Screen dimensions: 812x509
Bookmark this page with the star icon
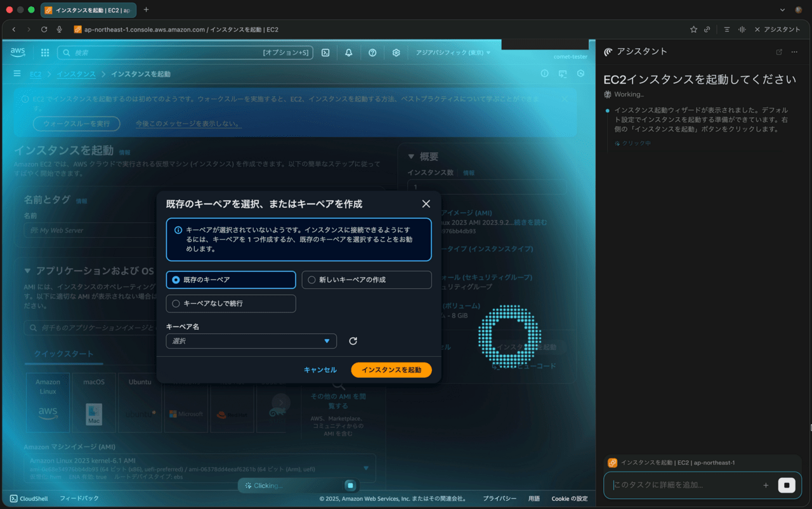point(693,29)
